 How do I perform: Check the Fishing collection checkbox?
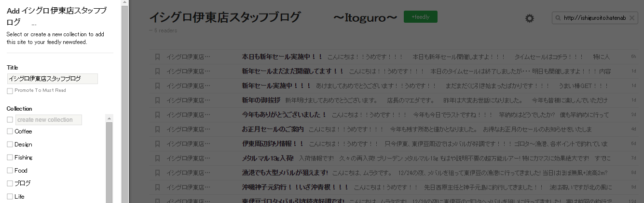pyautogui.click(x=10, y=158)
